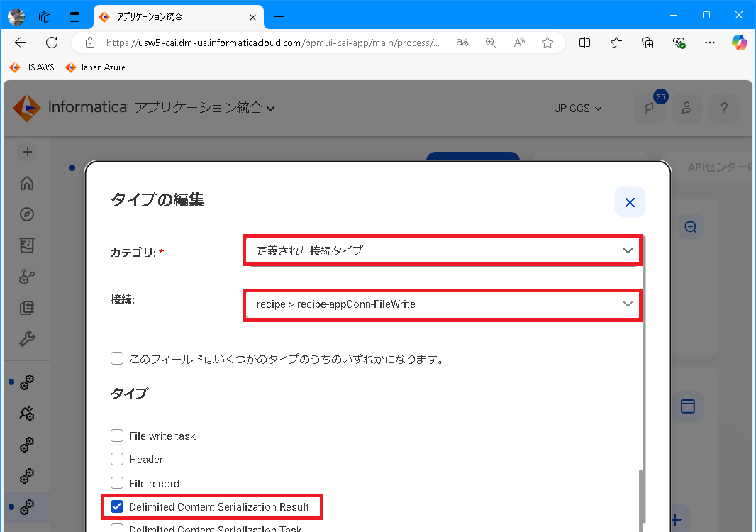Check the Header type checkbox
756x532 pixels.
pos(117,459)
